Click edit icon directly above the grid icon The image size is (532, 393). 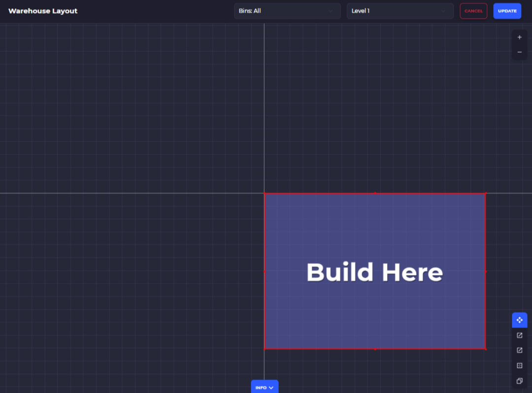(x=520, y=350)
